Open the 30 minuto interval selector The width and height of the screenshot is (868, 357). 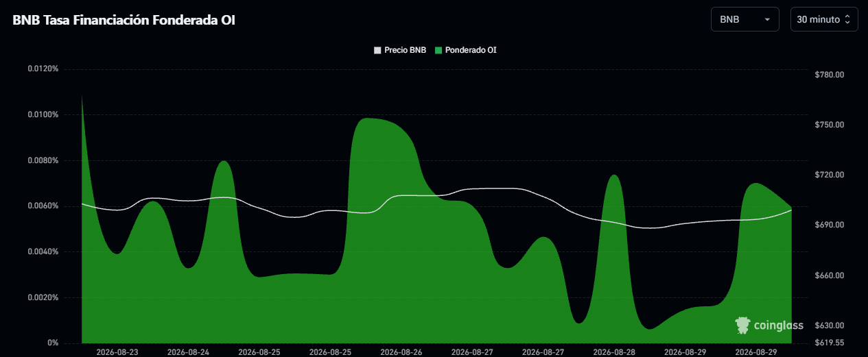point(824,19)
